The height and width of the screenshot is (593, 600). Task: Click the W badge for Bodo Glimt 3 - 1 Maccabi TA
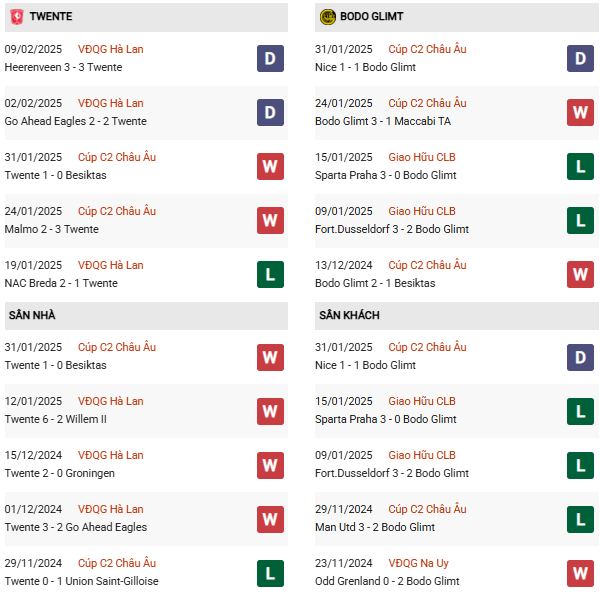pos(581,113)
